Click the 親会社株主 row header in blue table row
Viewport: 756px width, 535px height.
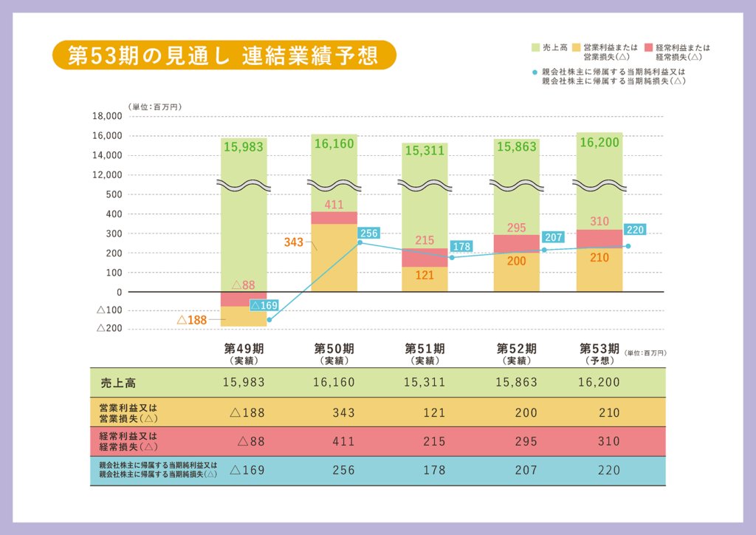point(158,470)
